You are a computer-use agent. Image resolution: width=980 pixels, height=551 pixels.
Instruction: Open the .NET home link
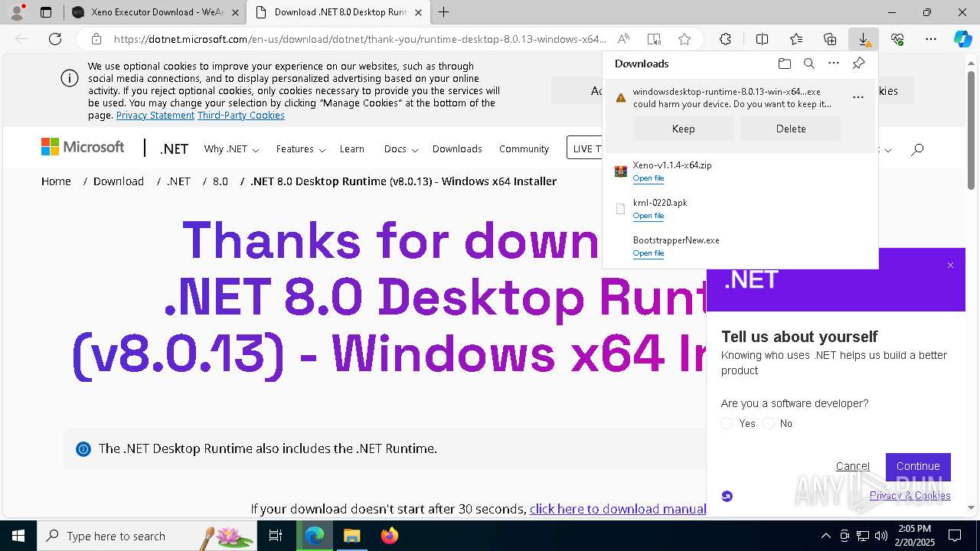tap(174, 148)
